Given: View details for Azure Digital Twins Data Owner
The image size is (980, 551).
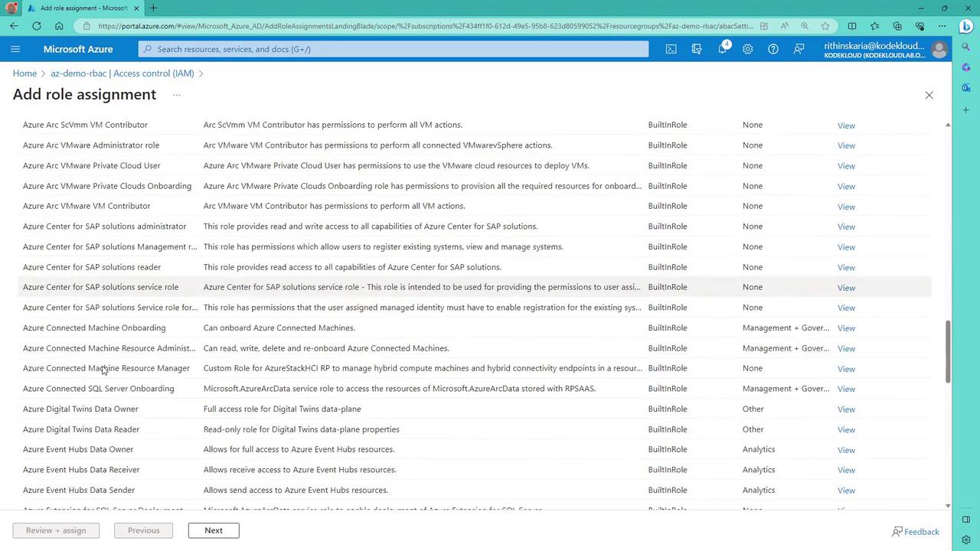Looking at the screenshot, I should coord(846,409).
